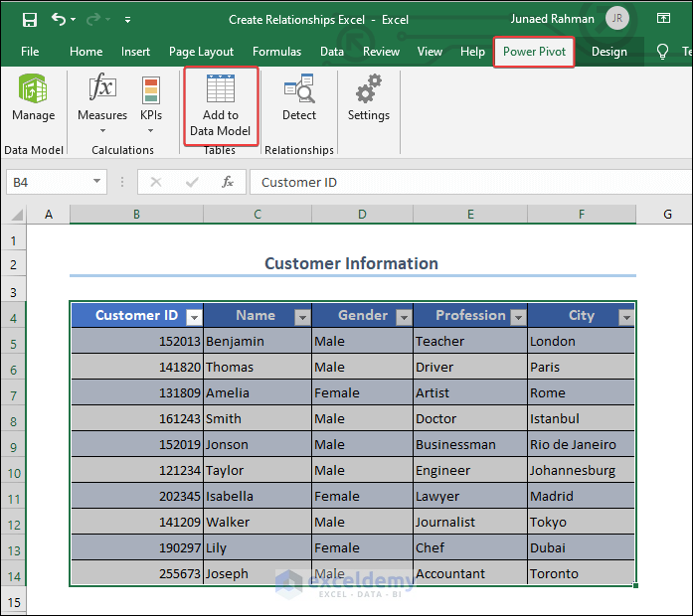Switch to the Formulas ribbon tab
Image resolution: width=693 pixels, height=616 pixels.
276,52
